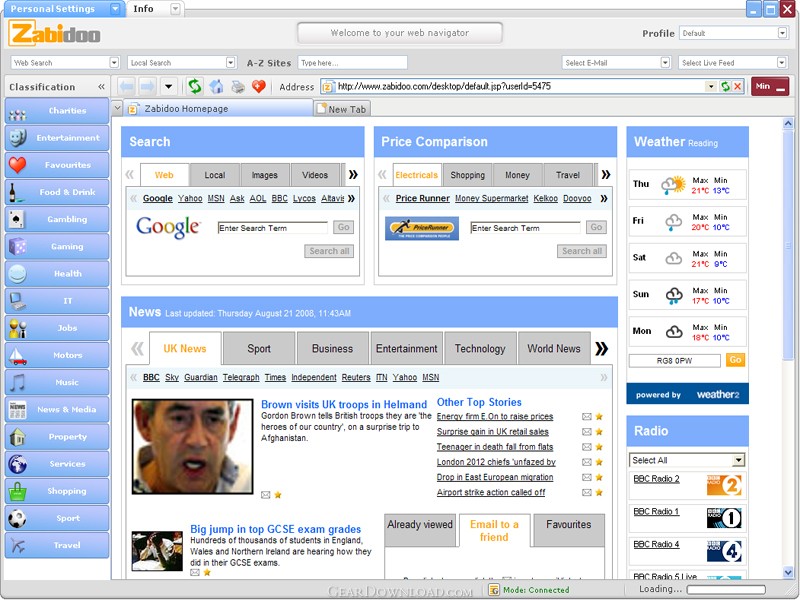Collapse the Classification sidebar panel

[102, 87]
